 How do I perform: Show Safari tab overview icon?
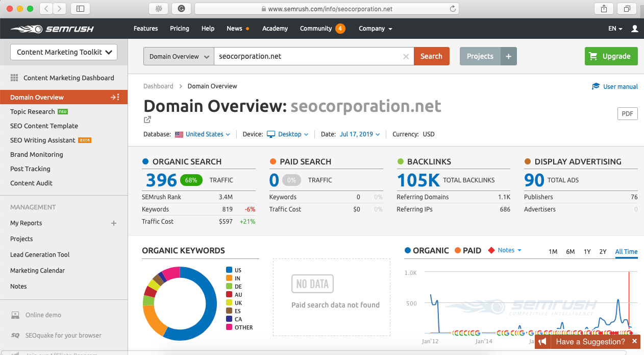(627, 9)
